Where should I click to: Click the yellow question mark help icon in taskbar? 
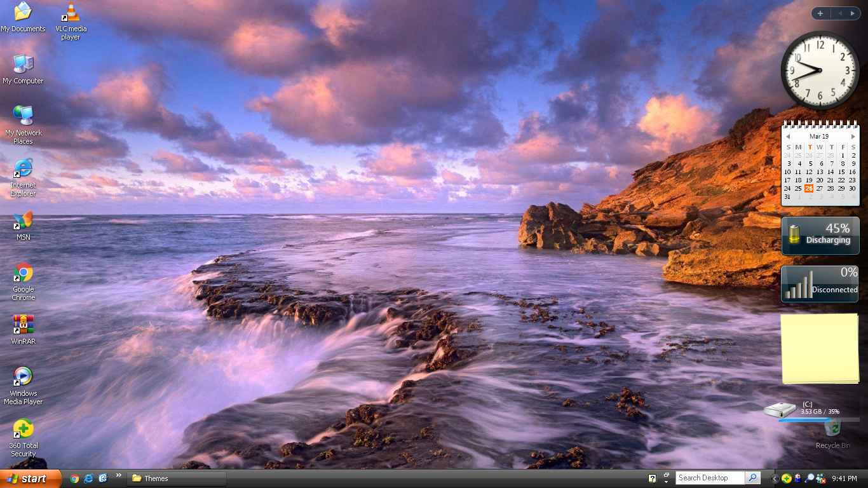pyautogui.click(x=652, y=478)
